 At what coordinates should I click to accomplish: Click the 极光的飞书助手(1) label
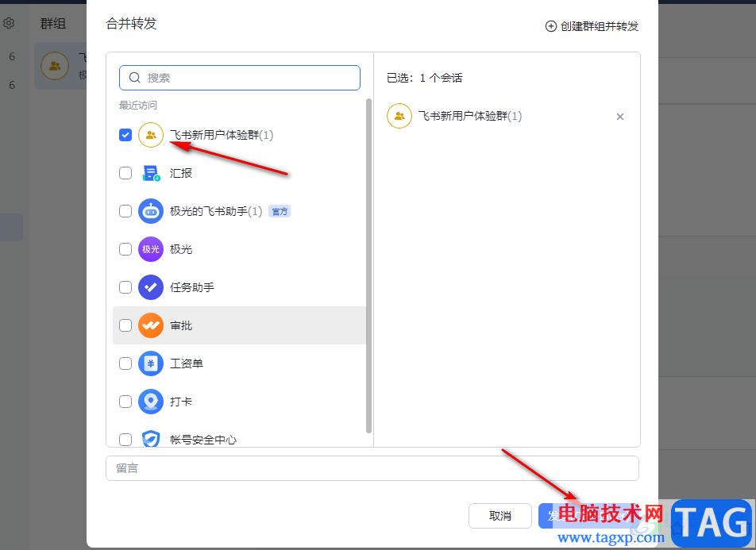tap(216, 211)
